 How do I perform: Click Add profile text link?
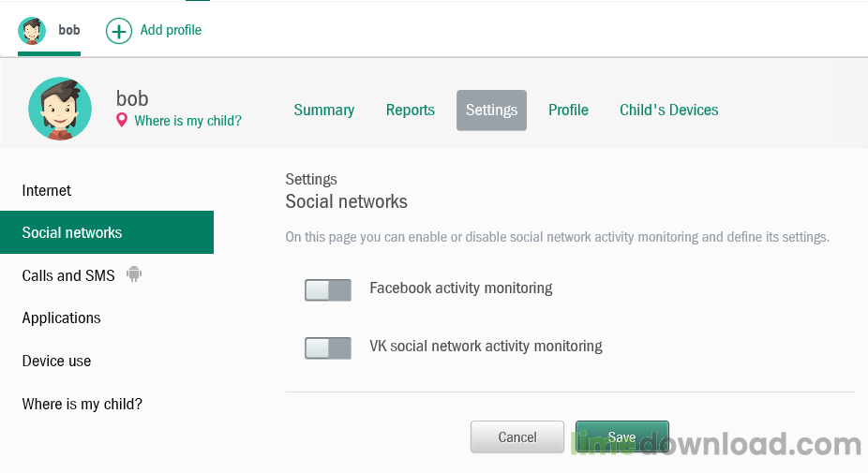(x=171, y=30)
